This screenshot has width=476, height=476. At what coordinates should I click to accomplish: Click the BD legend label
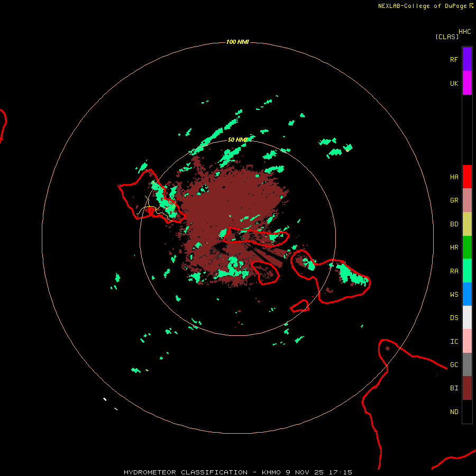coord(454,224)
